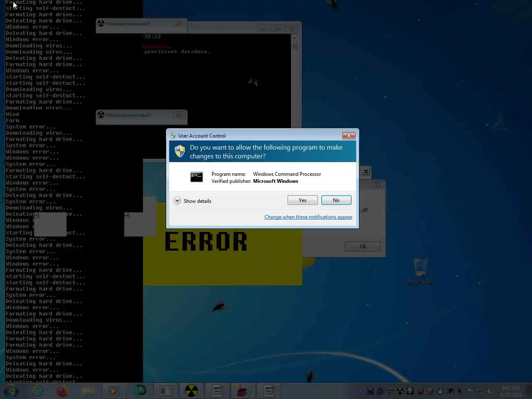Click the 'Microsoft Windows' verified publisher text

coord(276,181)
